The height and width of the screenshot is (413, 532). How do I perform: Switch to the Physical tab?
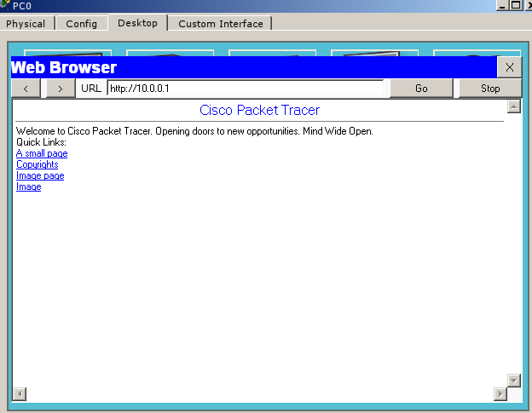coord(26,24)
